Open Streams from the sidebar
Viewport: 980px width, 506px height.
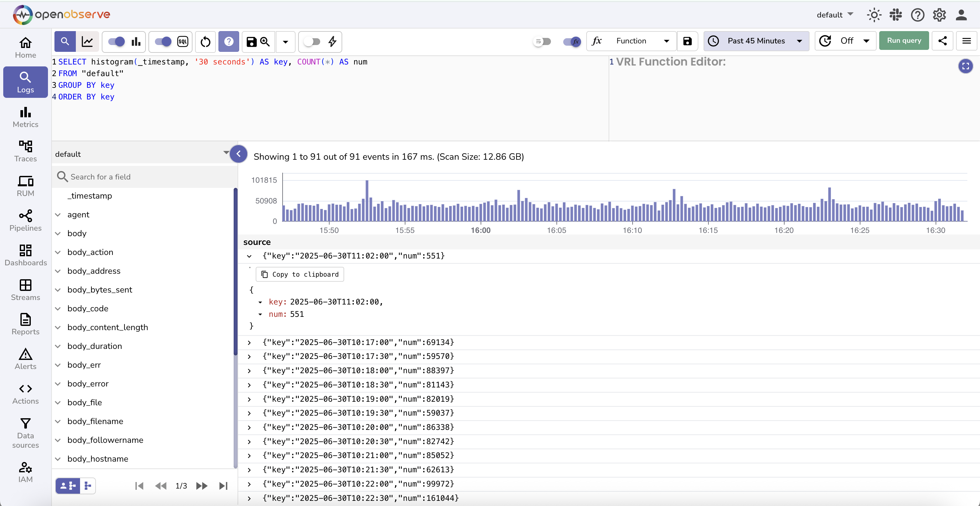click(x=26, y=290)
